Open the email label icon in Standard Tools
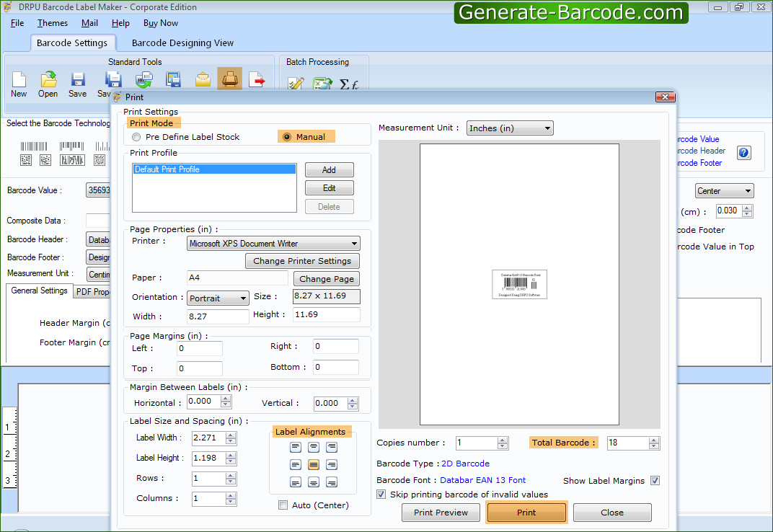Viewport: 773px width, 532px height. (203, 79)
